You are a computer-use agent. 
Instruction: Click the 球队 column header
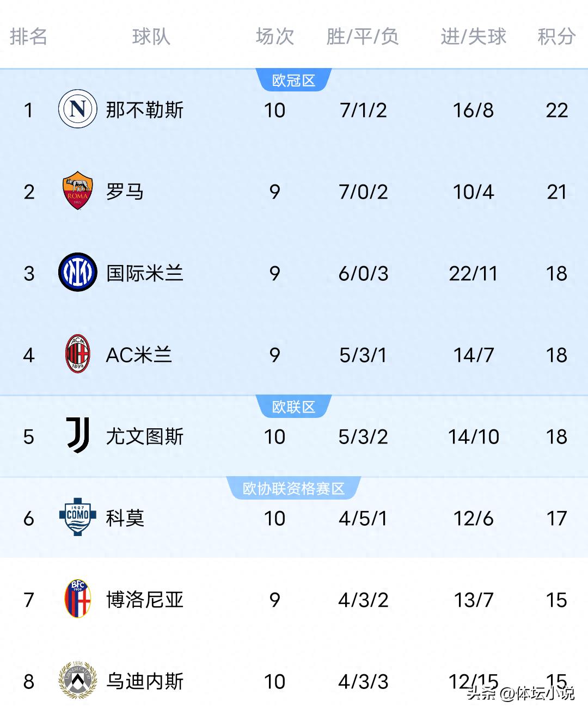151,38
